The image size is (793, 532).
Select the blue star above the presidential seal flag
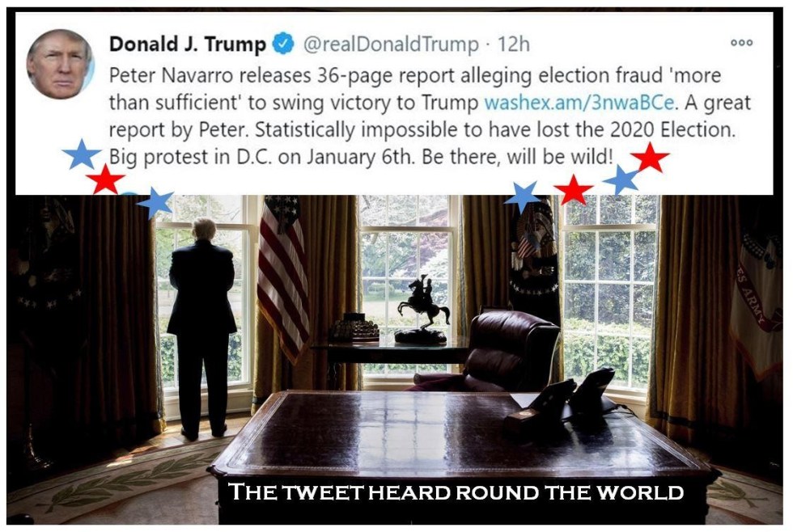(x=523, y=196)
